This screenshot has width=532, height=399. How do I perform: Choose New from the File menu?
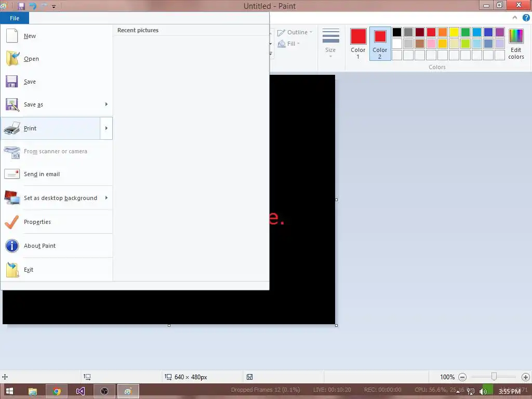click(x=56, y=36)
